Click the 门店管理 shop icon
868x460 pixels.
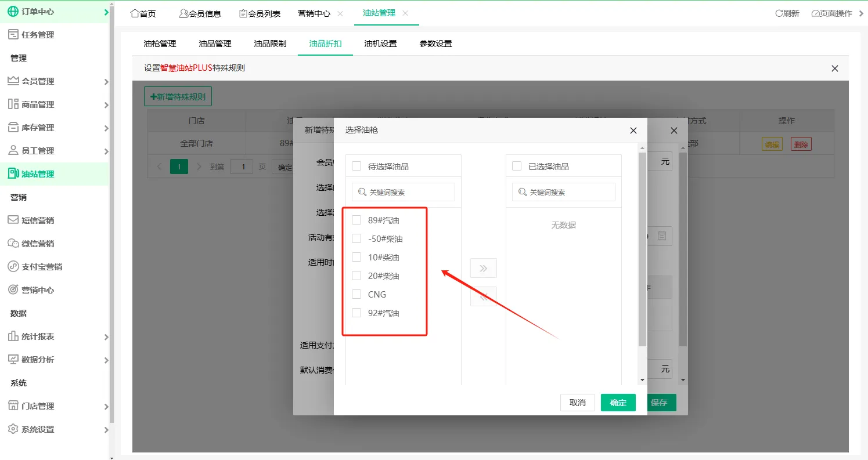[x=13, y=406]
